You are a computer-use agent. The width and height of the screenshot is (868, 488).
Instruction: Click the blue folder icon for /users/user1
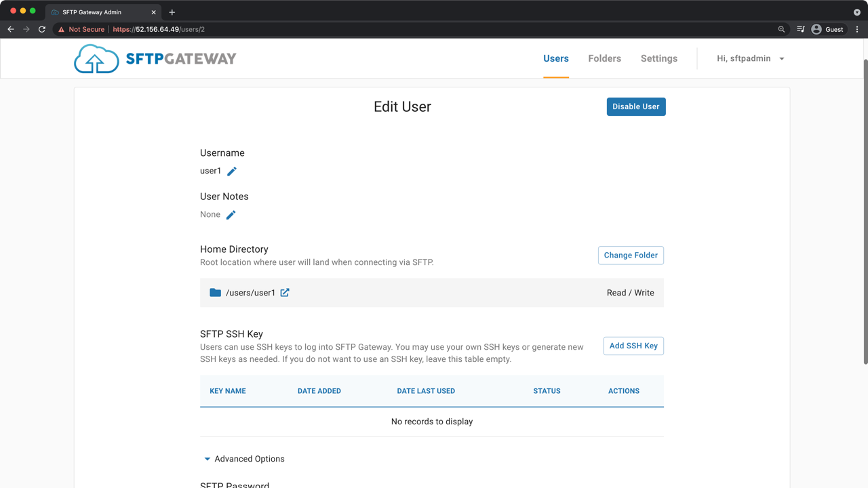(x=215, y=293)
